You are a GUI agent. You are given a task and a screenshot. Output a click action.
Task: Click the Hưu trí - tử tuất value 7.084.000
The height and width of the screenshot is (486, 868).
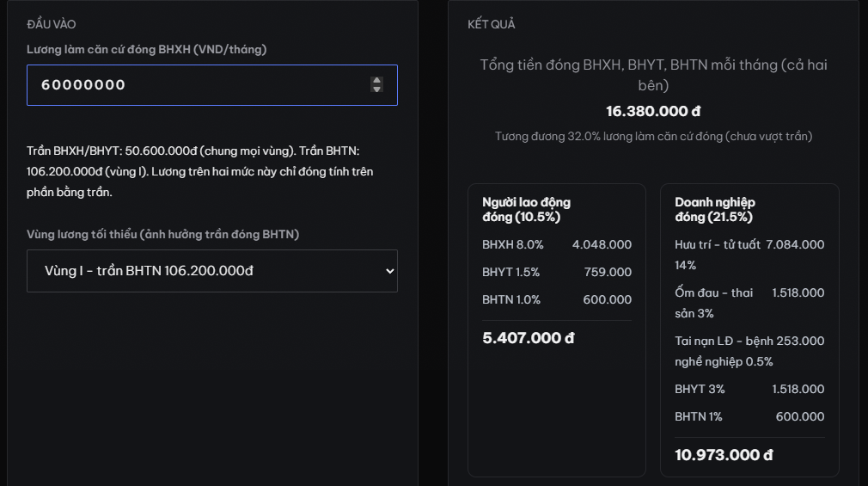coord(795,244)
